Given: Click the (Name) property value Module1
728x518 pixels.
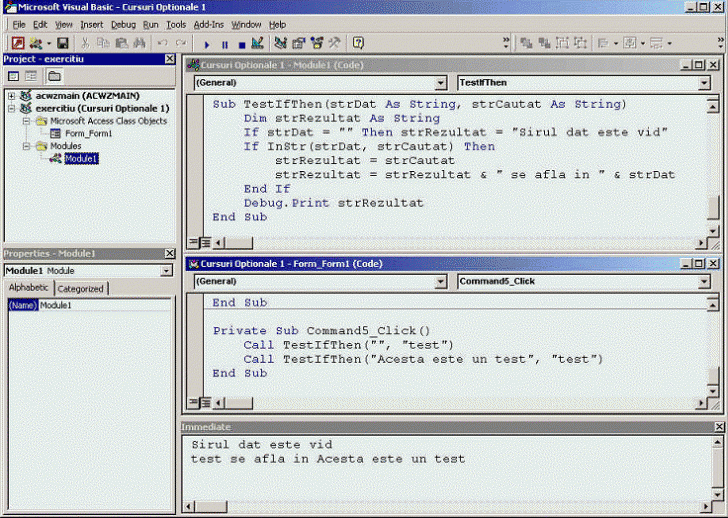Looking at the screenshot, I should coord(105,305).
